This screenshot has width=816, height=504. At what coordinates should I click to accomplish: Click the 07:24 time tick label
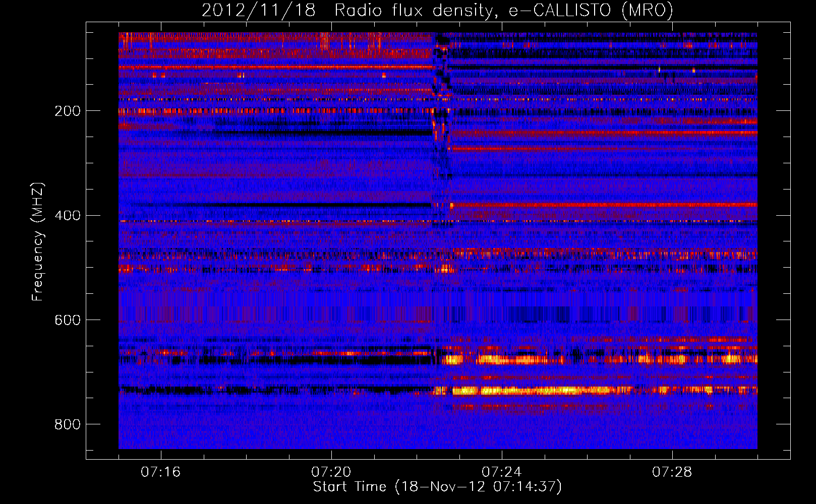[502, 472]
